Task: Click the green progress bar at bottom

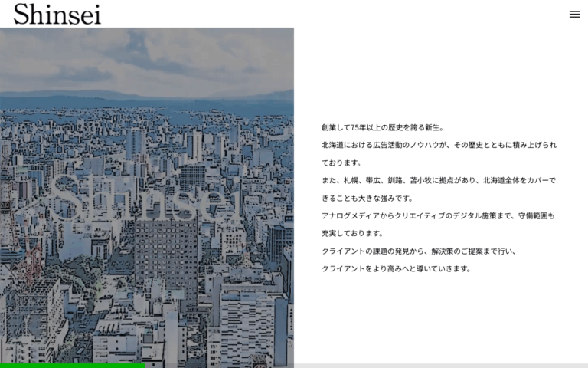Action: tap(73, 366)
